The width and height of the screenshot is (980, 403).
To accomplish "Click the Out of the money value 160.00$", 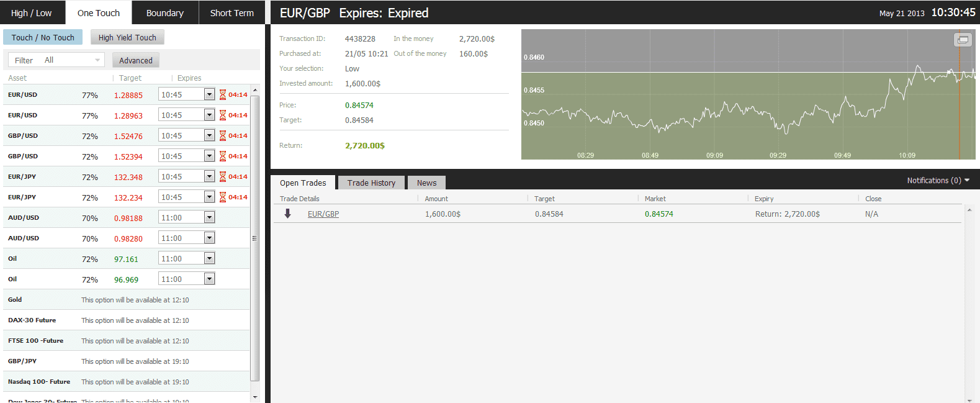I will pos(474,53).
